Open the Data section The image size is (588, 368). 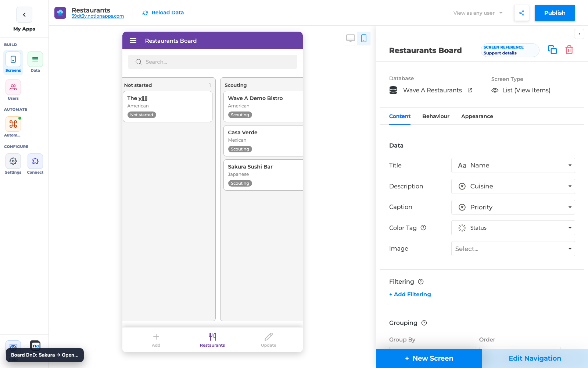pos(35,62)
